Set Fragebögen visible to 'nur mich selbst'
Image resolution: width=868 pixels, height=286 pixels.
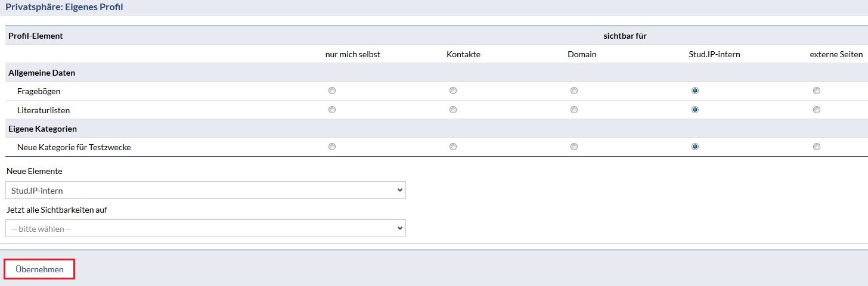pyautogui.click(x=332, y=91)
